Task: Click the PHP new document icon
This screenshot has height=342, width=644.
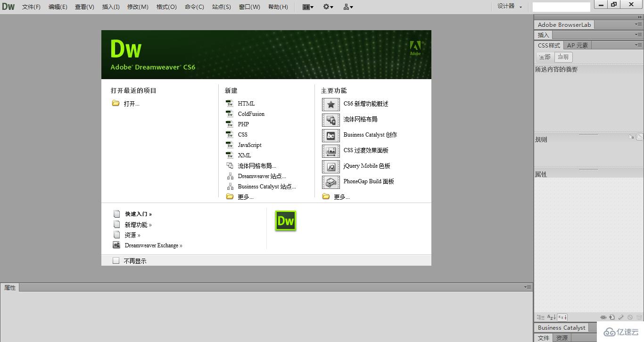Action: (230, 124)
